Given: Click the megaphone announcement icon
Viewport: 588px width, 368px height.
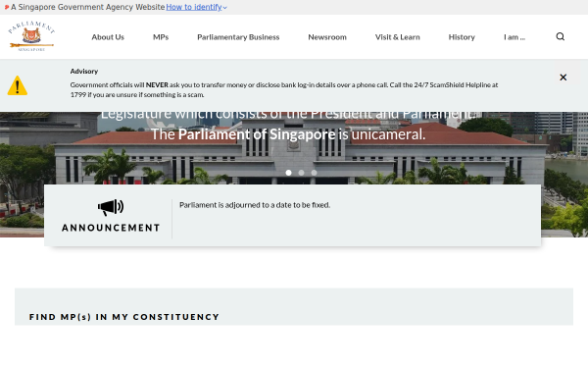Looking at the screenshot, I should click(111, 207).
